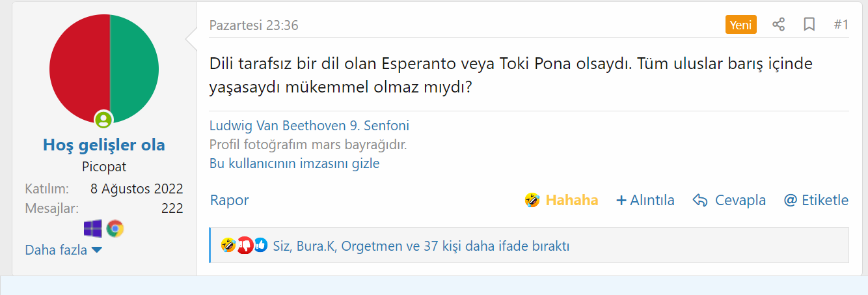
Task: Click the share post icon
Action: click(778, 25)
